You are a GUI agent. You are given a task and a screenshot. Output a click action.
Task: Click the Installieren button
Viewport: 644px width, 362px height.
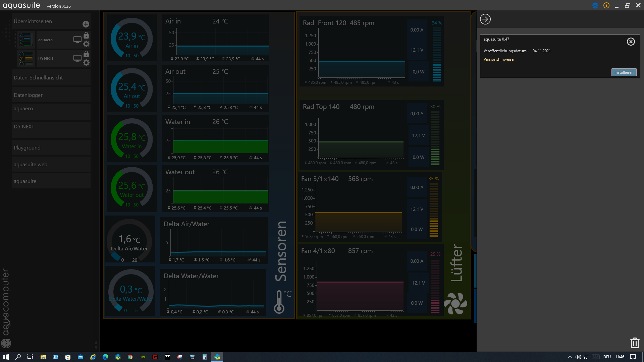click(624, 72)
